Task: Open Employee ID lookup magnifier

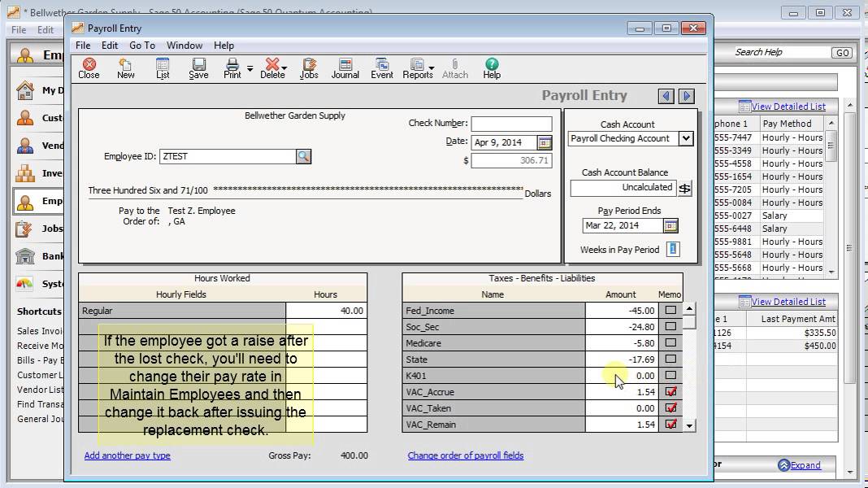Action: coord(303,156)
